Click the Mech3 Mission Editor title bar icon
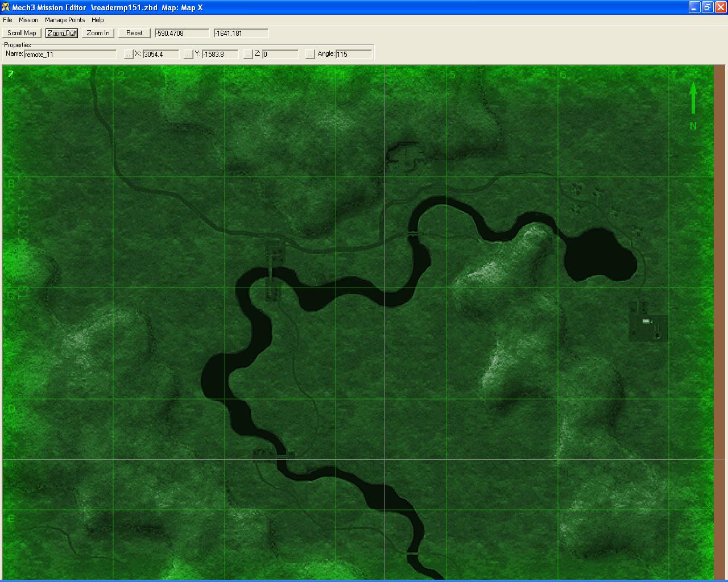 pos(6,7)
